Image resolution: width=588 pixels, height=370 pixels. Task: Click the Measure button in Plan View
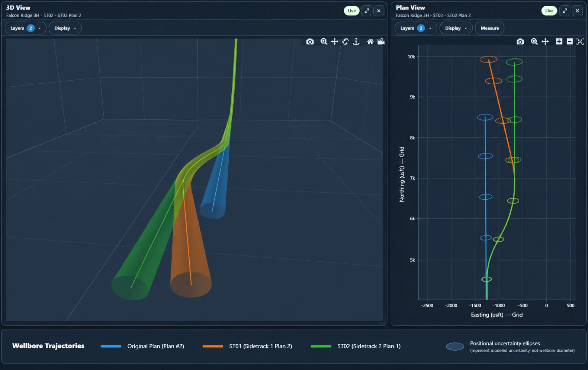(490, 28)
